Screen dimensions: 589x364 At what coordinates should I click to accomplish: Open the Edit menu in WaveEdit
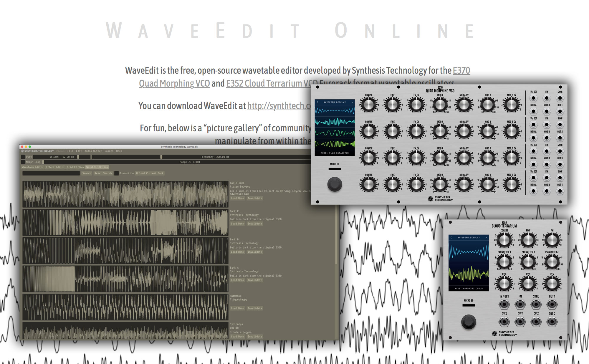pos(79,151)
